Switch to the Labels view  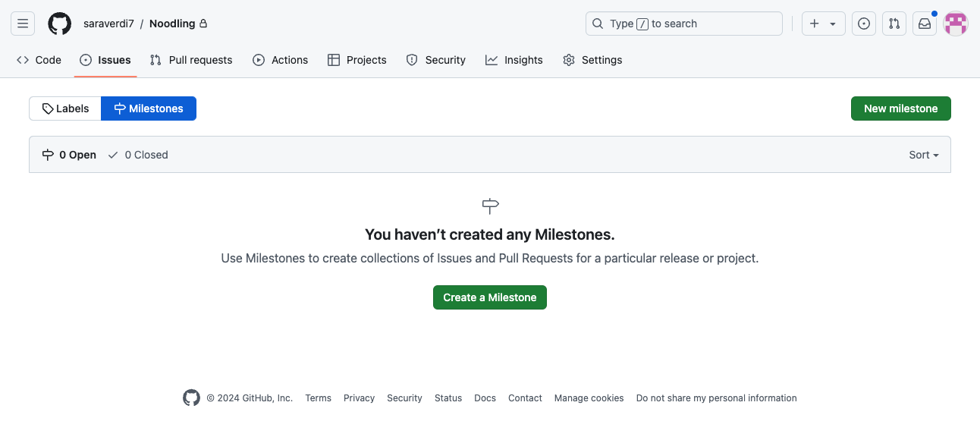64,108
